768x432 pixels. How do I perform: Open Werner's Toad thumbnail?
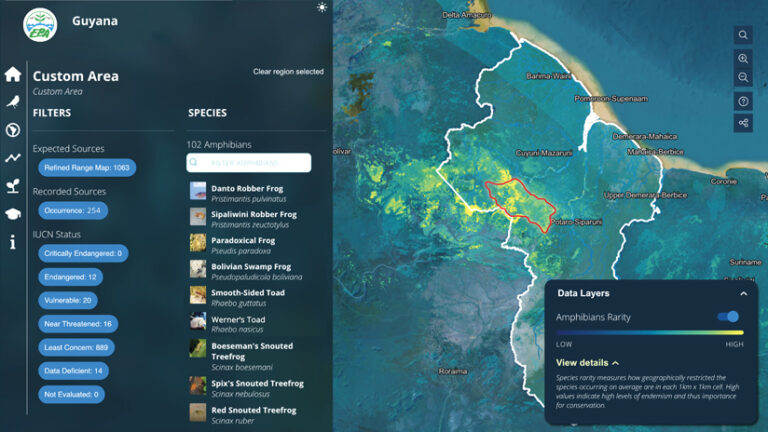point(198,321)
